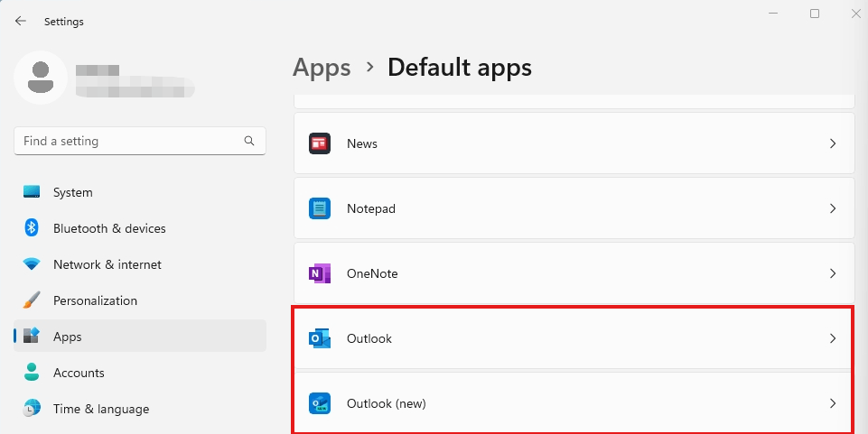Click the Notepad label text
Image resolution: width=868 pixels, height=434 pixels.
point(371,208)
